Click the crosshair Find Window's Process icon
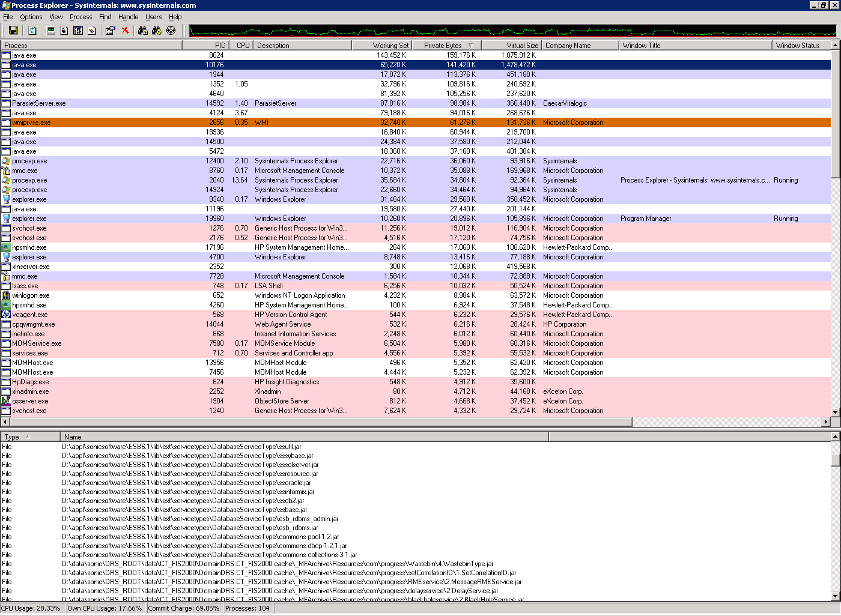The width and height of the screenshot is (841, 616). [x=171, y=31]
